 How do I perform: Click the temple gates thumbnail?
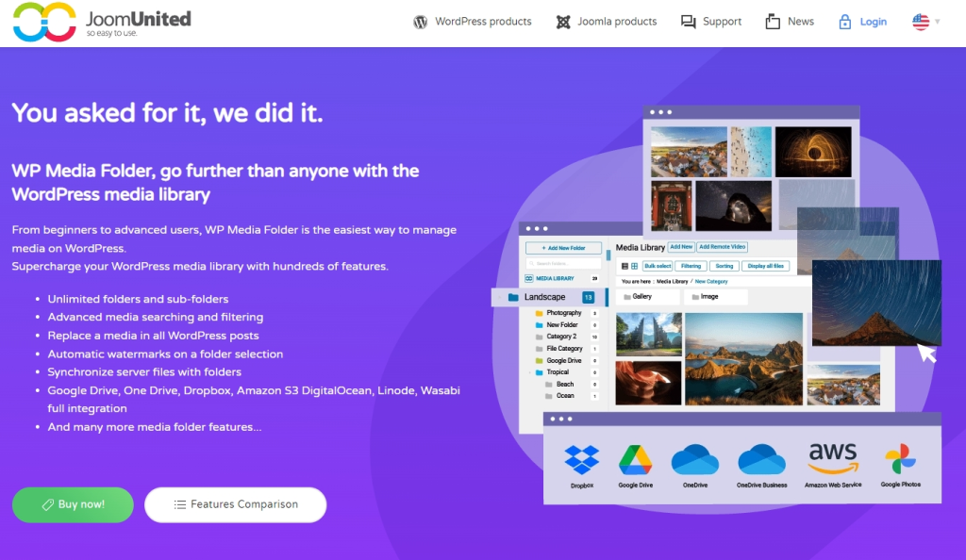coord(648,334)
